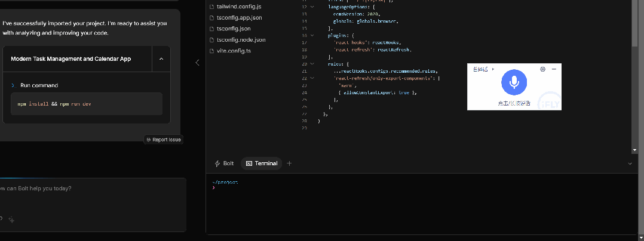The image size is (644, 241).
Task: Click the 'react-refresh': reactRefresh line 18
Action: tap(373, 50)
